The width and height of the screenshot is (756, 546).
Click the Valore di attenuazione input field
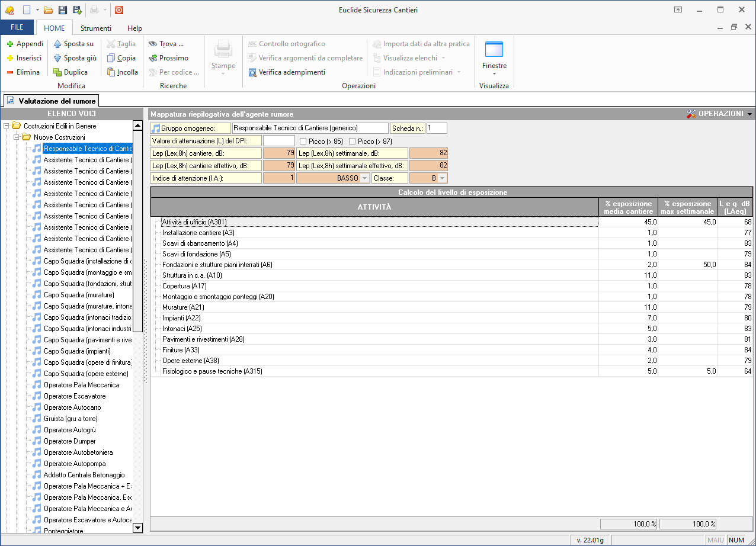point(278,141)
